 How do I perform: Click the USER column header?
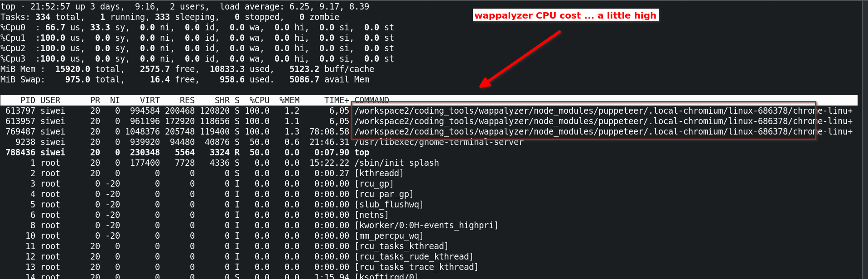[50, 100]
